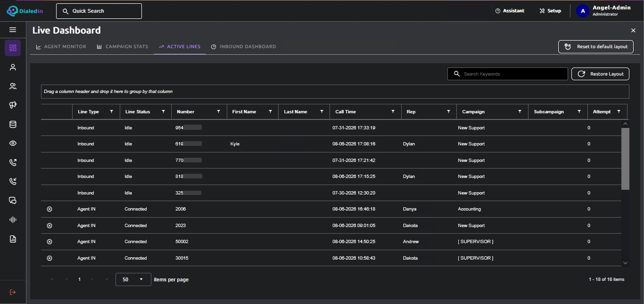Screen dimensions: 644x304
Task: Open the hamburger menu in sidebar
Action: [13, 30]
